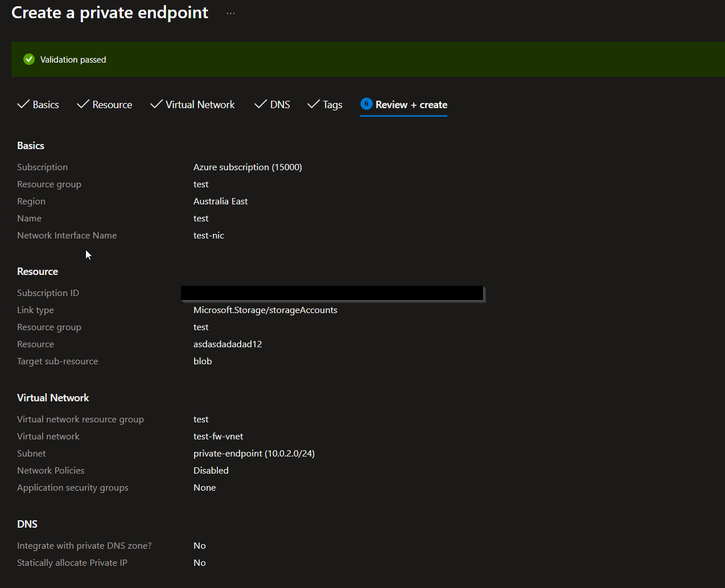The height and width of the screenshot is (588, 725).
Task: Click the test-fw-vnet virtual network value
Action: 218,437
